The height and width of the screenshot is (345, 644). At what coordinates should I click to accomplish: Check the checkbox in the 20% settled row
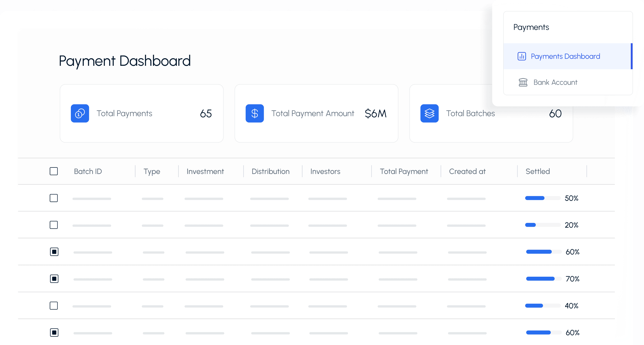point(54,225)
